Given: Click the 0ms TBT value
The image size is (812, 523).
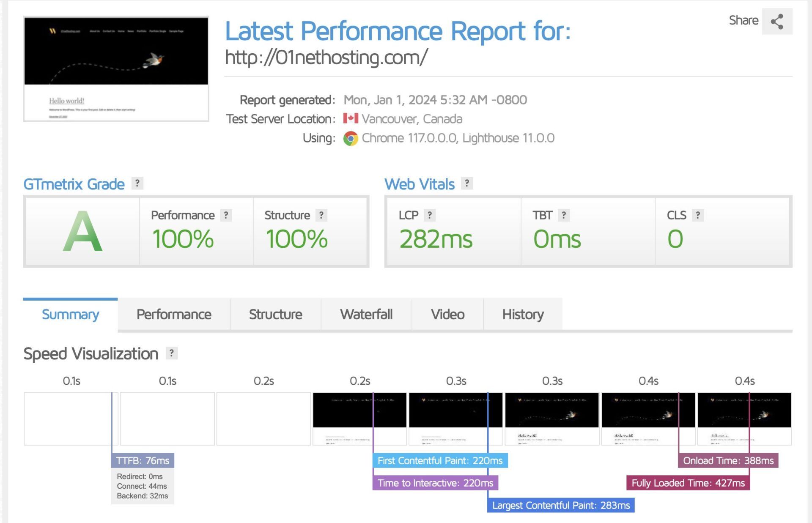Looking at the screenshot, I should [x=557, y=239].
